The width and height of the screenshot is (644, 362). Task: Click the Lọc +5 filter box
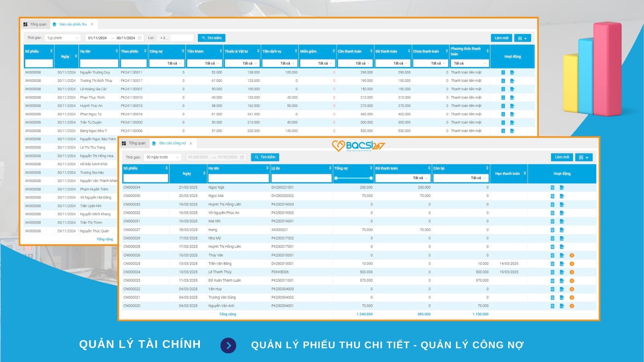(x=176, y=38)
